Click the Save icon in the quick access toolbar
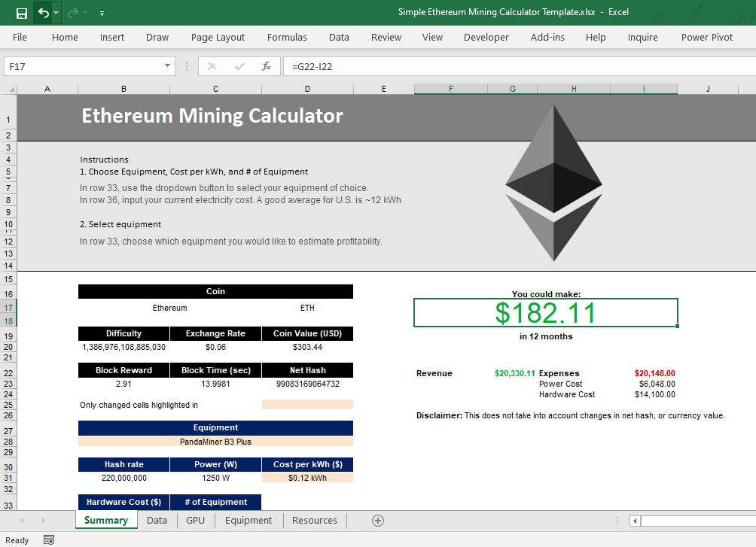 click(x=22, y=13)
